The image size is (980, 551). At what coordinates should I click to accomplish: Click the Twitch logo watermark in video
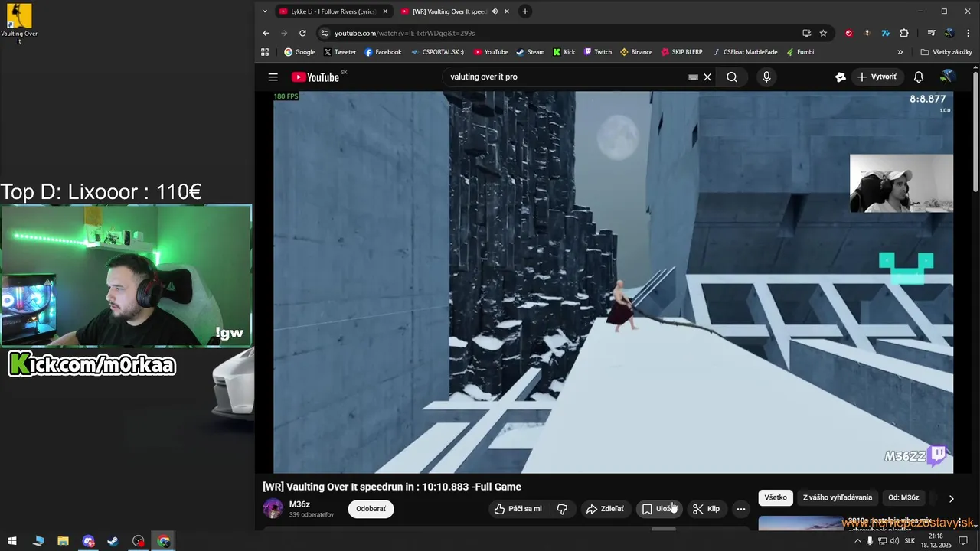[x=939, y=455]
